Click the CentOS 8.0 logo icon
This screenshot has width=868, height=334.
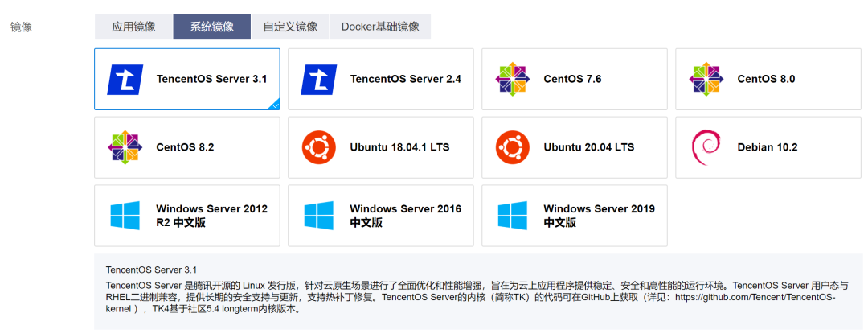coord(706,79)
